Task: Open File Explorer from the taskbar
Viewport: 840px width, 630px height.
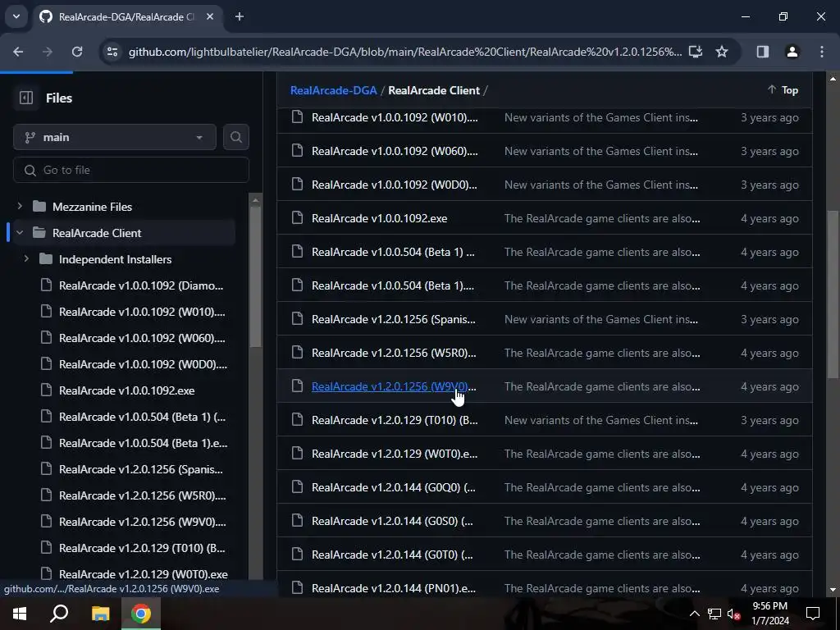Action: point(100,614)
